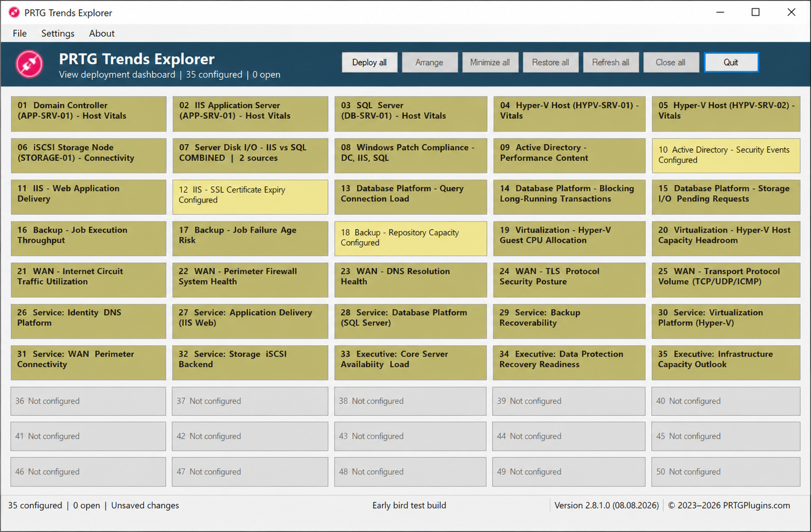Open tile 15 Storage I/O Pending Requests
The width and height of the screenshot is (811, 532).
tap(726, 197)
